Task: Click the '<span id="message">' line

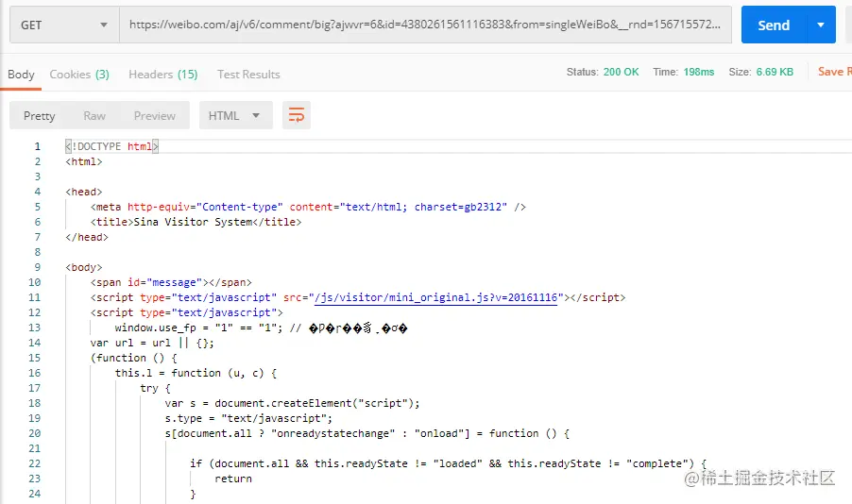Action: tap(171, 282)
